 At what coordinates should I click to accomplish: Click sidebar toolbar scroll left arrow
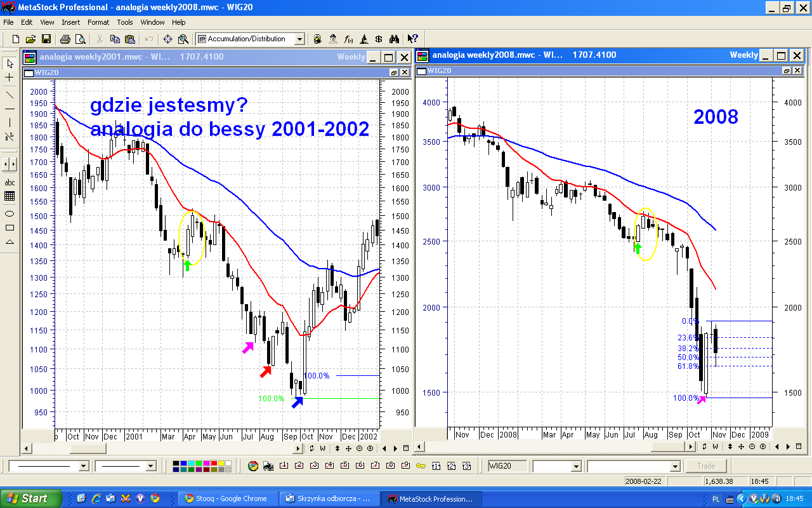6,164
